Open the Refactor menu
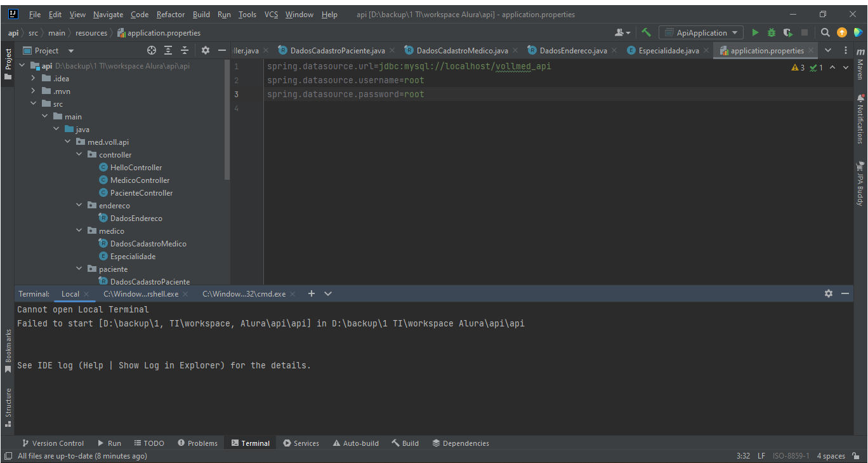 click(171, 14)
